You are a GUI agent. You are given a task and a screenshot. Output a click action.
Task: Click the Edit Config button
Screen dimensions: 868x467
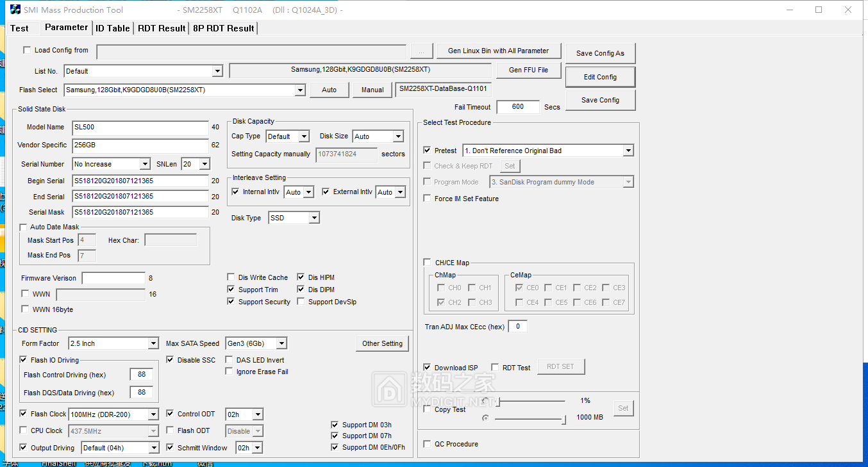coord(600,77)
